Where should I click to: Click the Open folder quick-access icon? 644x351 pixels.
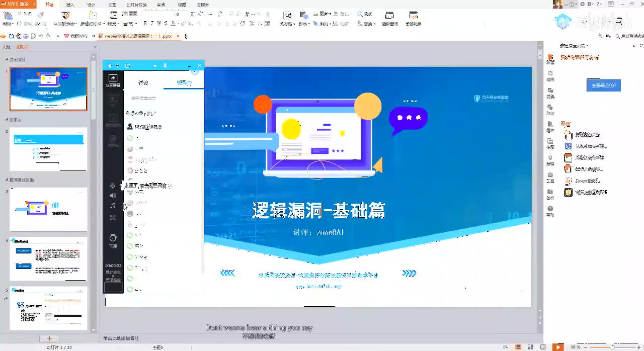(4, 36)
